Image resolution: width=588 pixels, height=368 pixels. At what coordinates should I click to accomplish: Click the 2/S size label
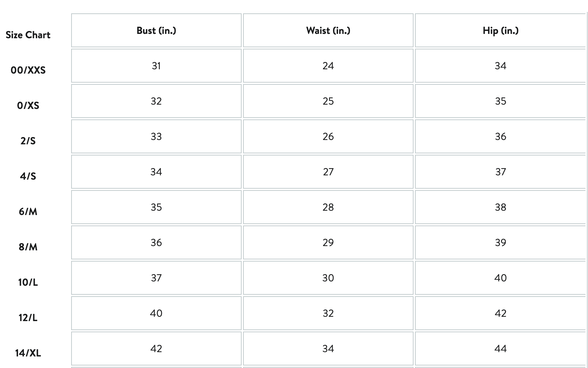[28, 141]
